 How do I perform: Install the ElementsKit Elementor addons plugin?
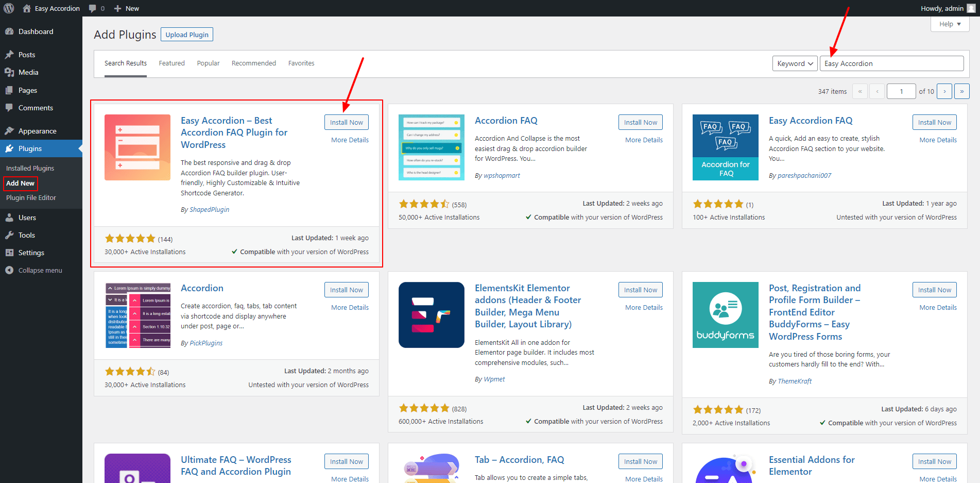(x=641, y=290)
